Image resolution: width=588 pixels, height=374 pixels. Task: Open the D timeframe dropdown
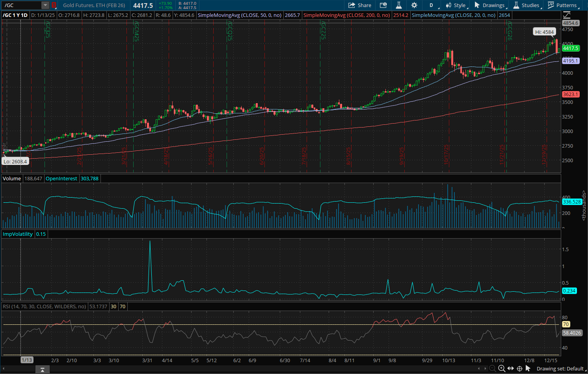[x=431, y=5]
